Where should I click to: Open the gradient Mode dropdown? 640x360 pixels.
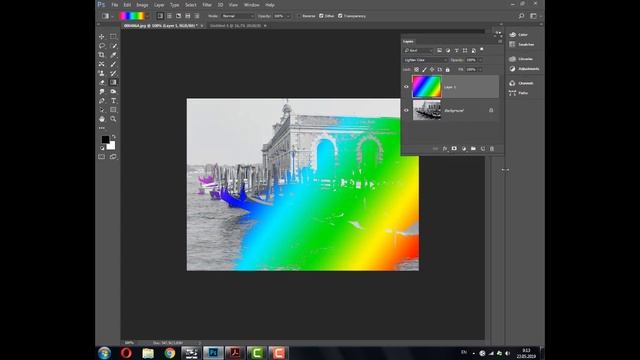point(238,16)
